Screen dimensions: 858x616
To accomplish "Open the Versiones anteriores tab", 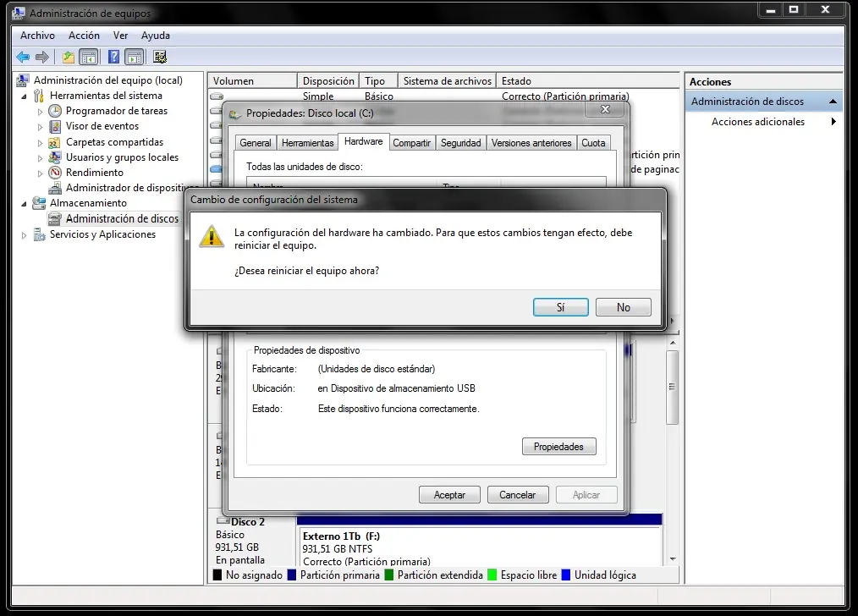I will coord(531,143).
